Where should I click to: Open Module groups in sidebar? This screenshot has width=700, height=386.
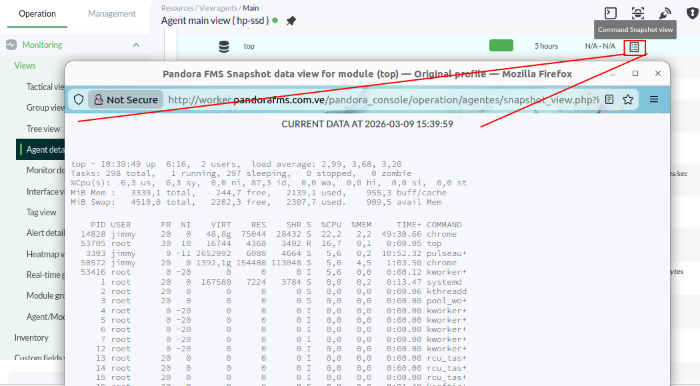(x=45, y=295)
